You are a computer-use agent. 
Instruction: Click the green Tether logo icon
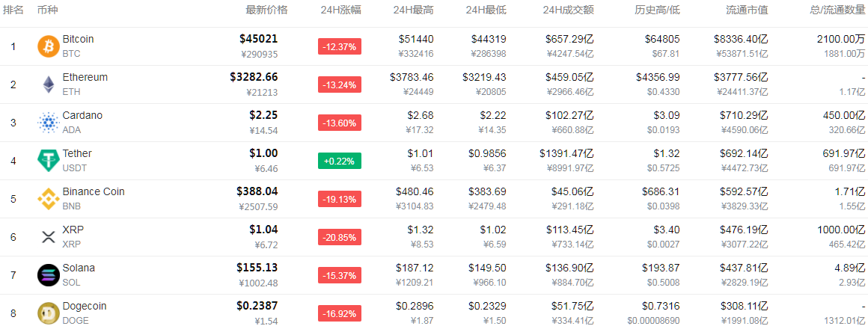point(48,161)
